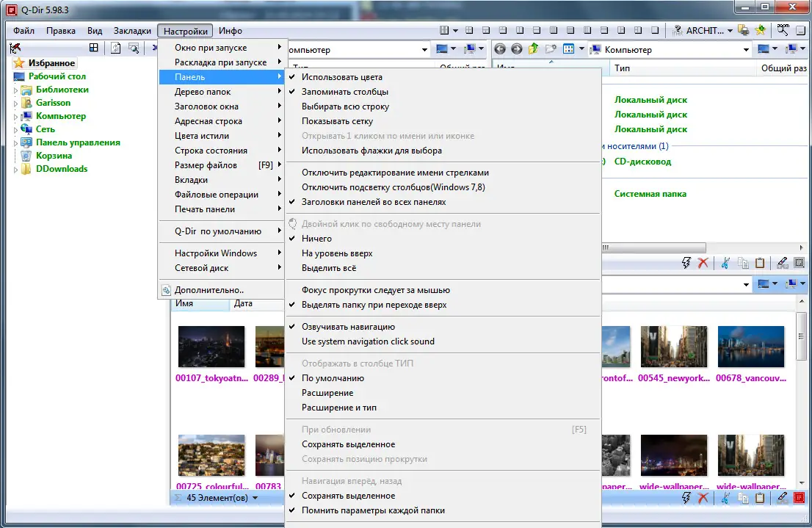This screenshot has height=528, width=812.
Task: Click the 00107_tokyoatn thumbnail
Action: click(x=211, y=347)
